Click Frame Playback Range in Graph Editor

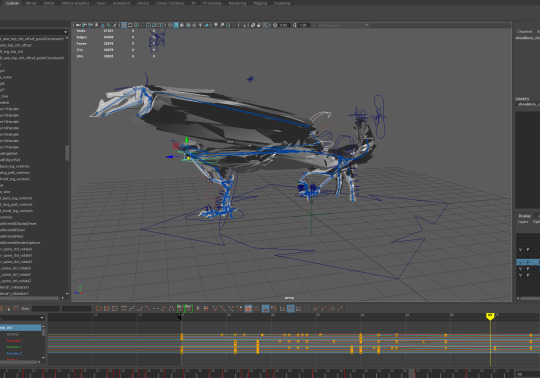[x=107, y=308]
